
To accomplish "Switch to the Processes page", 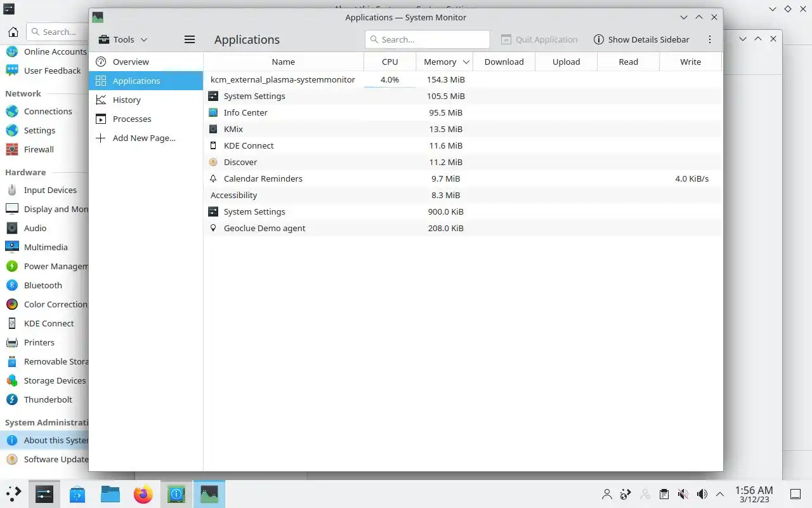I will 146,119.
